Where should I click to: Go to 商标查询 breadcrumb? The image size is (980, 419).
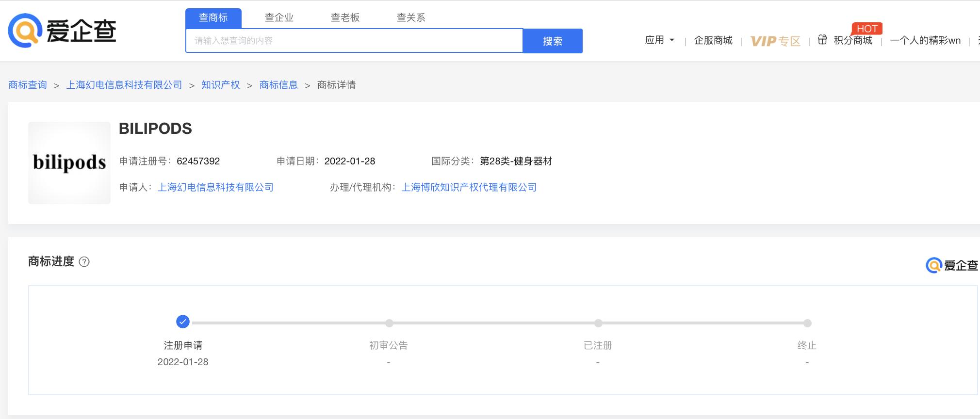[x=28, y=85]
